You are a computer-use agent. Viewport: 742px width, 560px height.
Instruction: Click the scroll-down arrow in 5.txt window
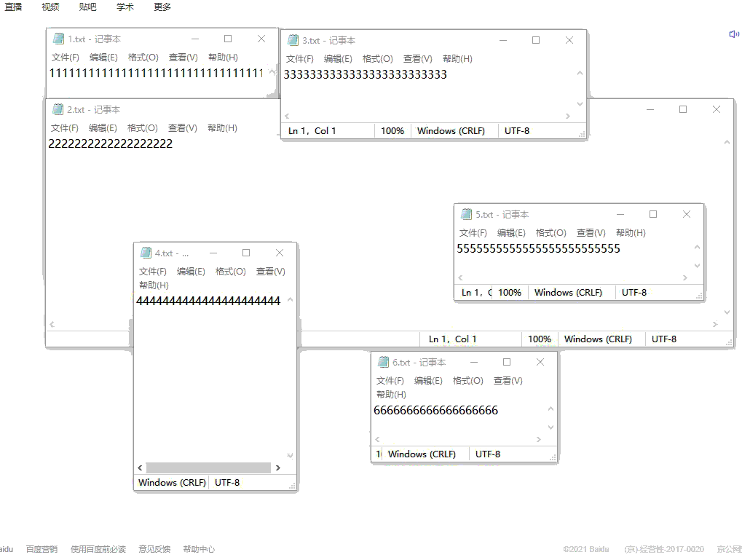[x=697, y=266]
